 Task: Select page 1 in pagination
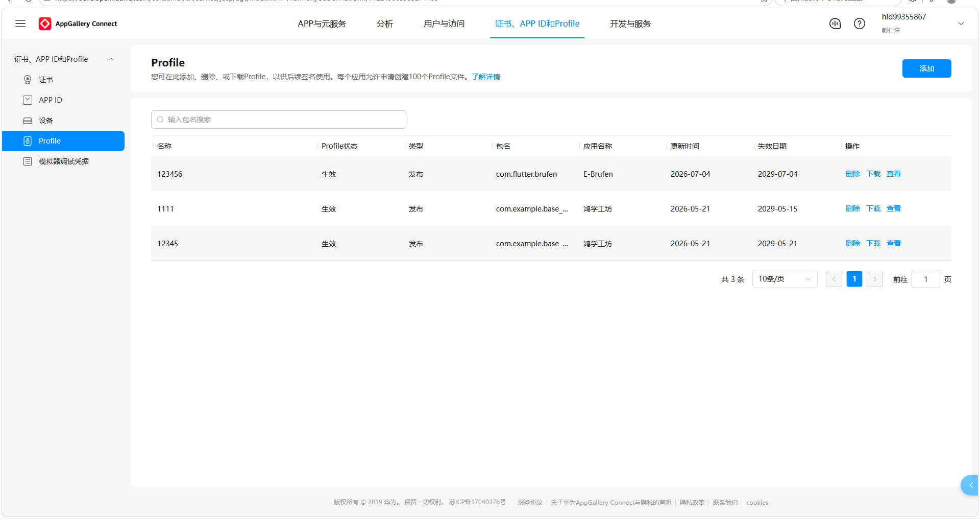click(854, 279)
